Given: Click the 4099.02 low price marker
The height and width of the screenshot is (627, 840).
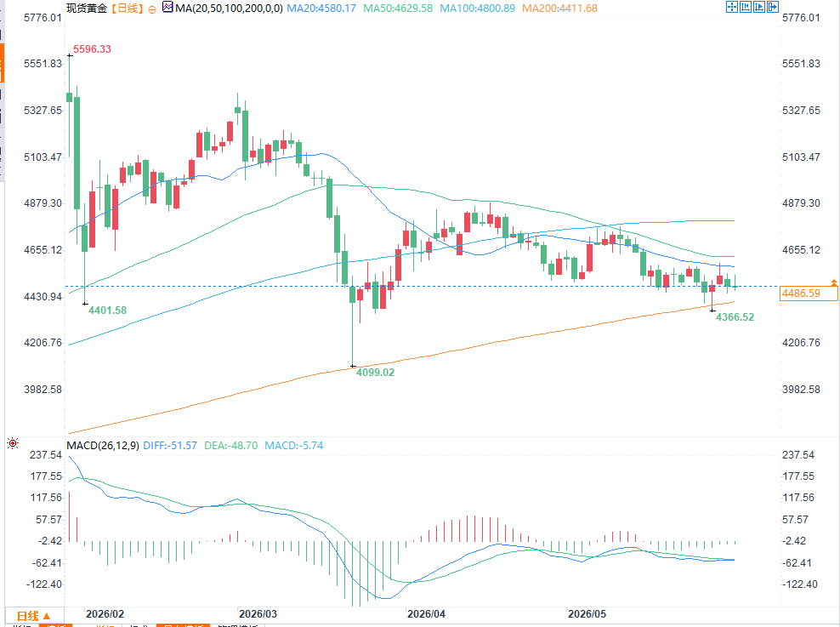Looking at the screenshot, I should click(375, 372).
